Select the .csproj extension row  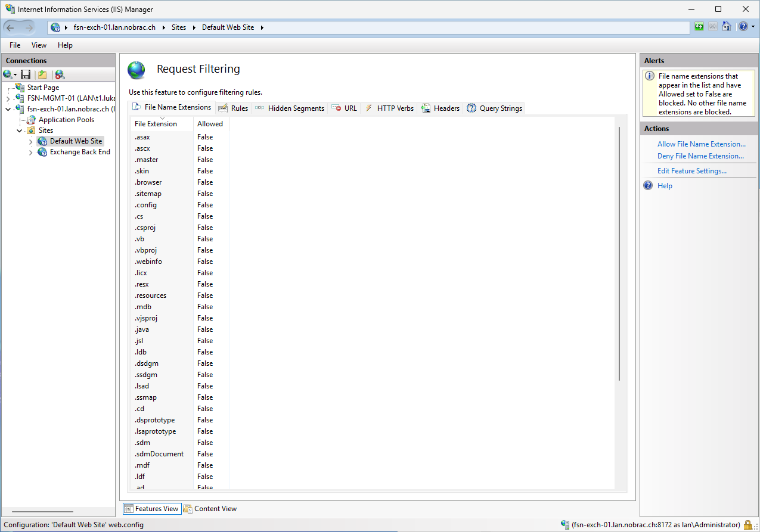pyautogui.click(x=373, y=228)
